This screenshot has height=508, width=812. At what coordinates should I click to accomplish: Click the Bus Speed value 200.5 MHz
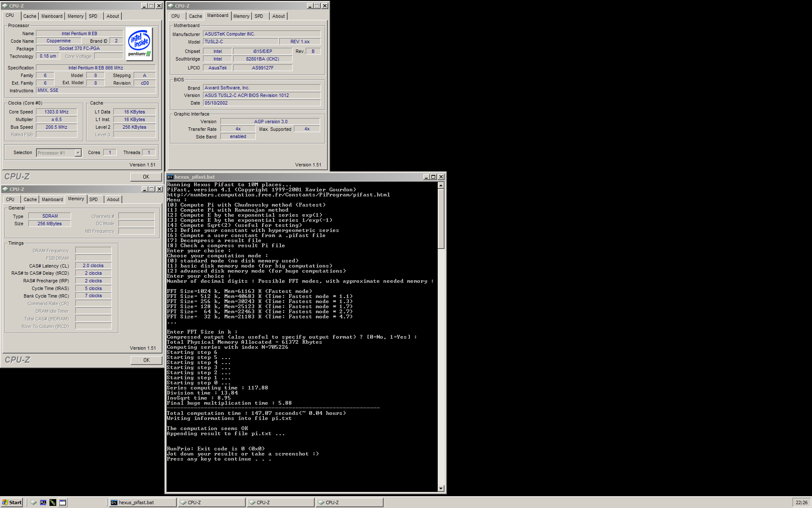tap(57, 127)
